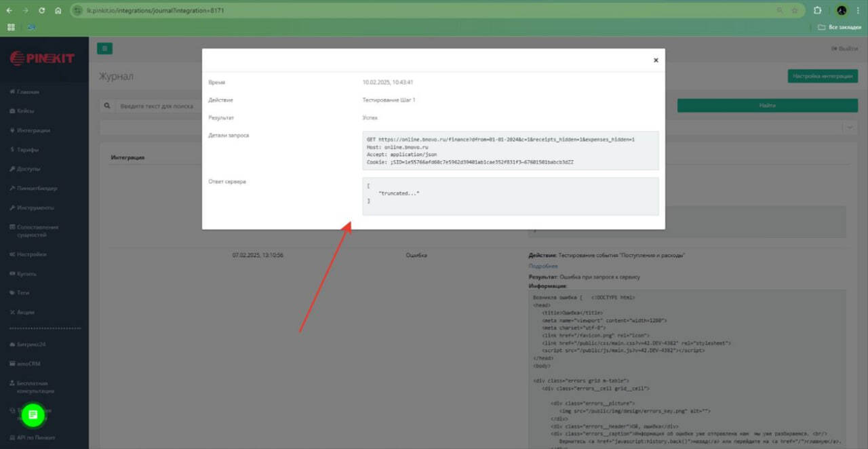Click the journal row date '07.02.2025, 13:10:56'
868x449 pixels.
pyautogui.click(x=258, y=256)
